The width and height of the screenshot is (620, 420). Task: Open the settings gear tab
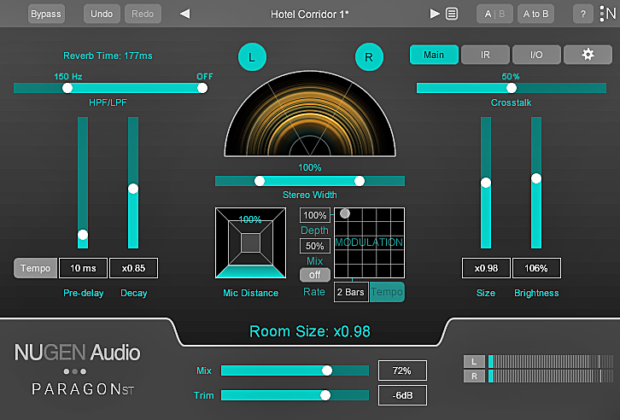click(x=588, y=55)
